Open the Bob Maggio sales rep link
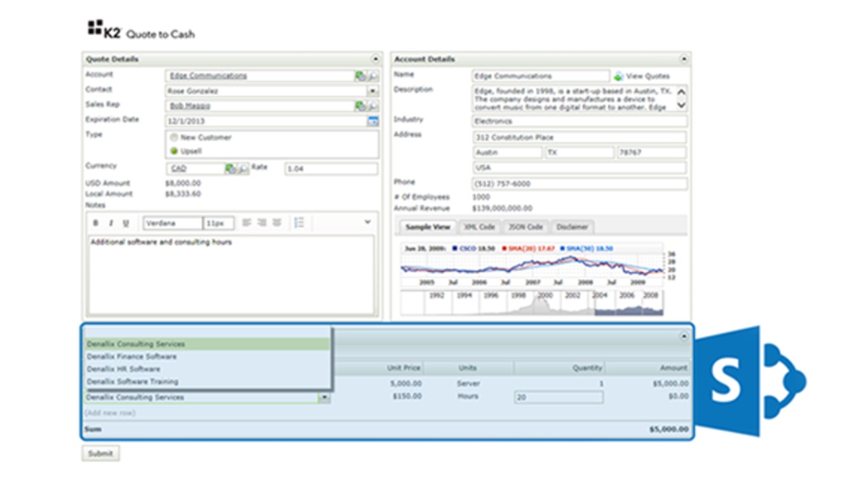Image resolution: width=868 pixels, height=488 pixels. pyautogui.click(x=190, y=106)
